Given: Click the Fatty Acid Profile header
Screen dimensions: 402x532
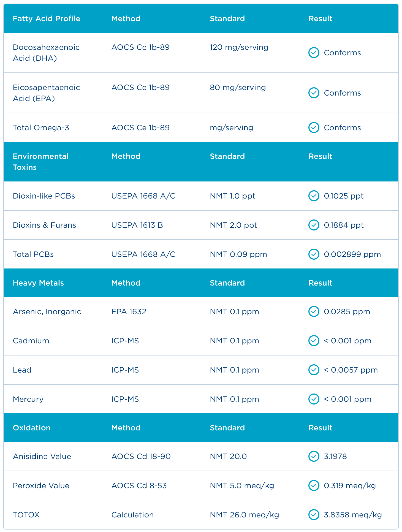Looking at the screenshot, I should 47,18.
